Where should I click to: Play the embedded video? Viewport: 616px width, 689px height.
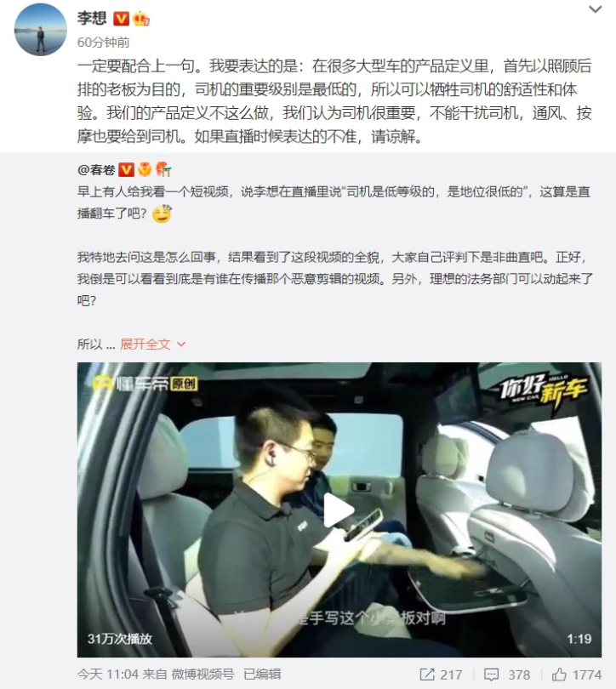339,510
